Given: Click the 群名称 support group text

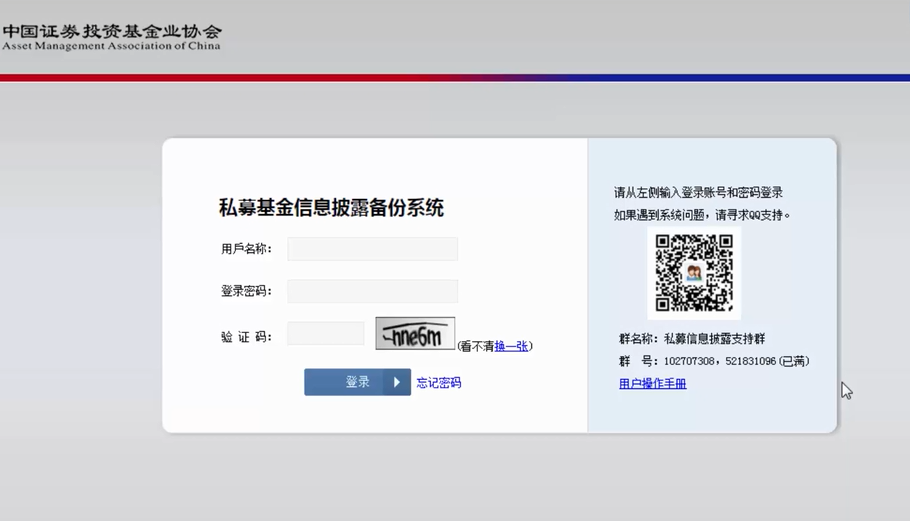Looking at the screenshot, I should pos(692,339).
